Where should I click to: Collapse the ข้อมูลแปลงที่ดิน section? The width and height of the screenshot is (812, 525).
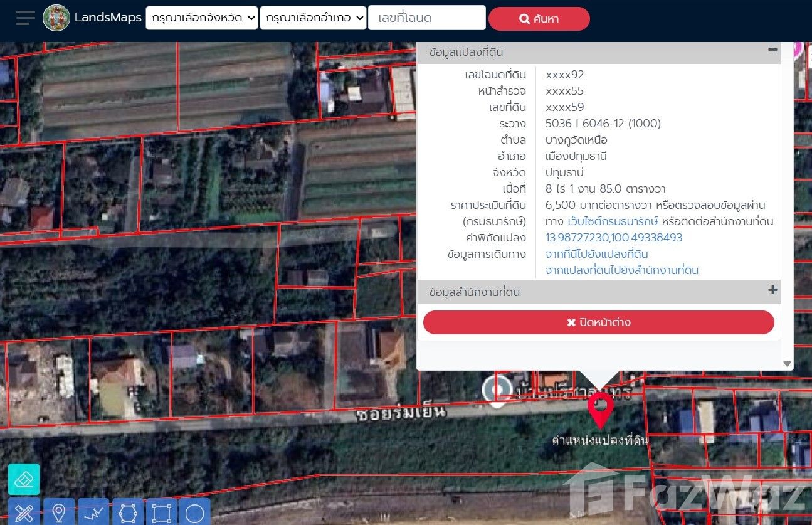tap(772, 51)
